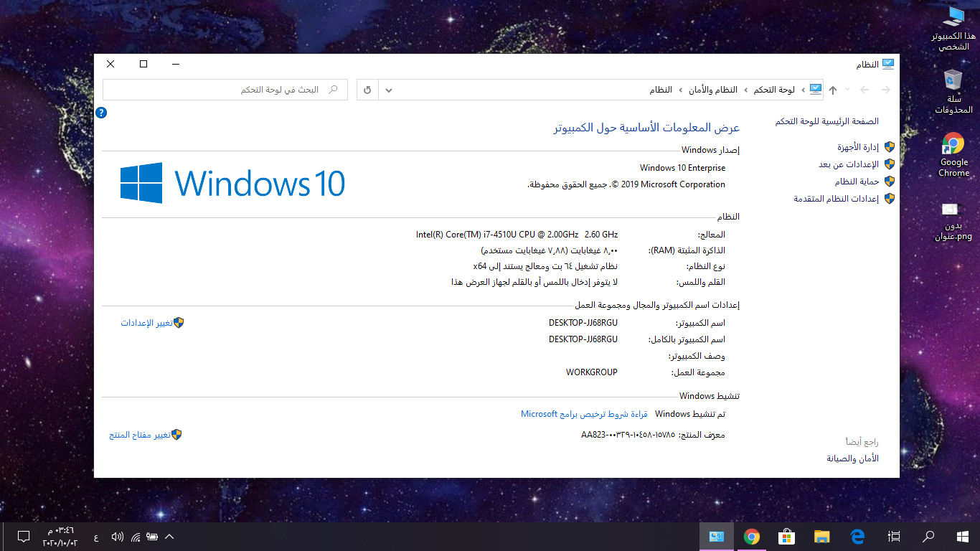The width and height of the screenshot is (980, 551).
Task: Open Microsoft Store from taskbar
Action: point(787,537)
